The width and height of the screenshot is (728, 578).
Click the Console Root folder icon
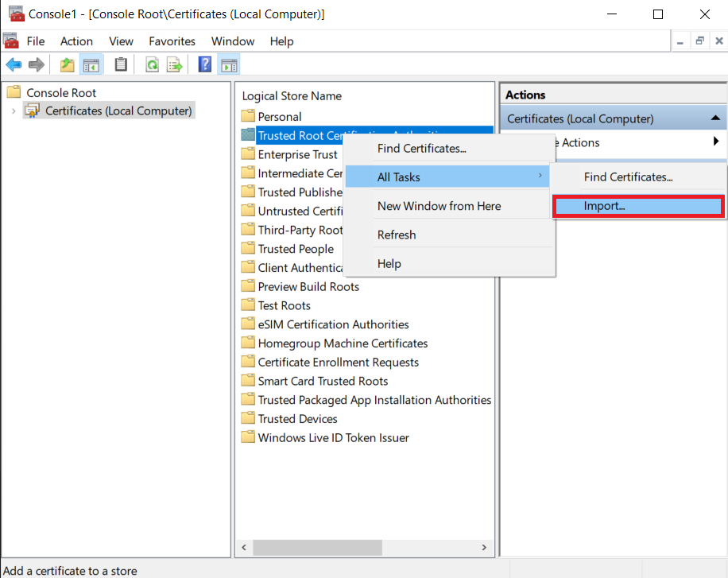[x=14, y=91]
